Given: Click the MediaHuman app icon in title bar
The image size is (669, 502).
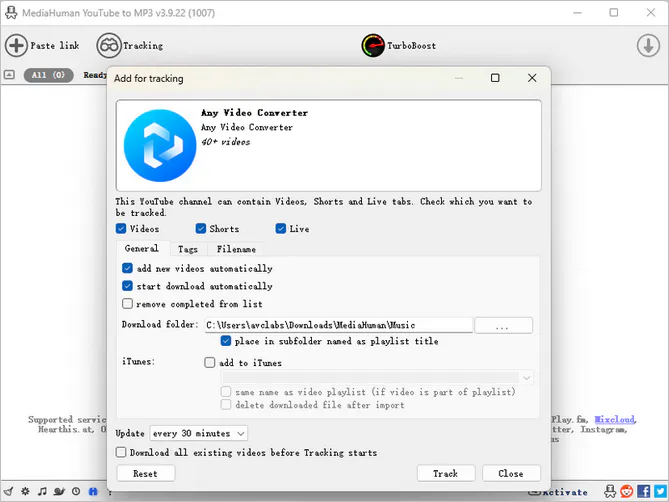Looking at the screenshot, I should [x=11, y=13].
